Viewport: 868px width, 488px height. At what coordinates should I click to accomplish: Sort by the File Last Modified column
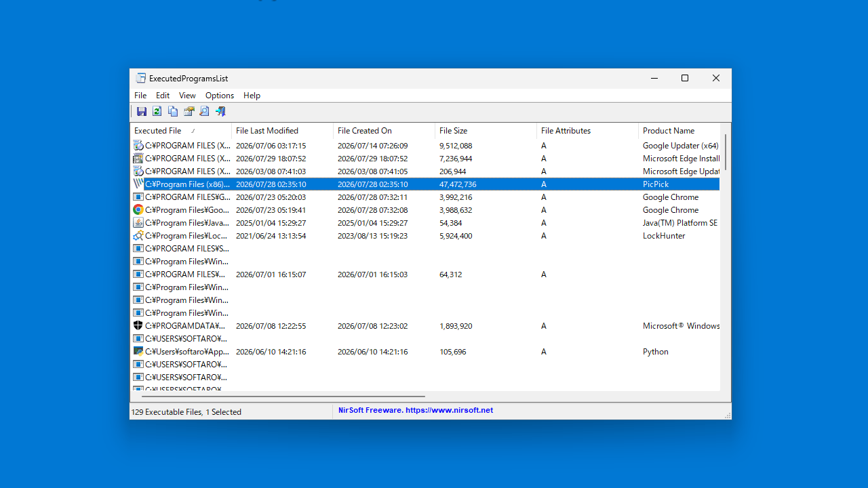[x=282, y=131]
